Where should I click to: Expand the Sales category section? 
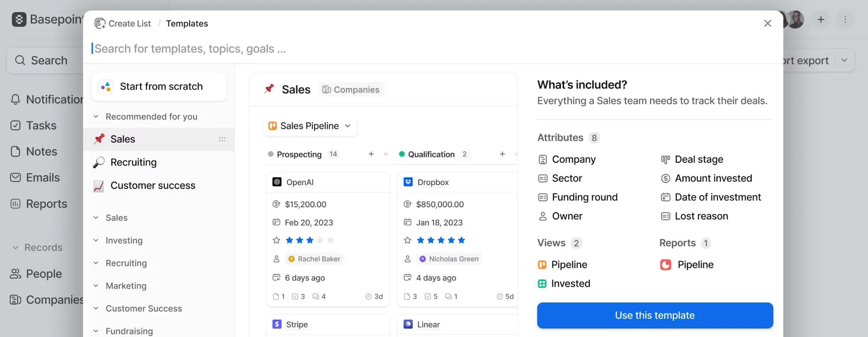pos(96,218)
